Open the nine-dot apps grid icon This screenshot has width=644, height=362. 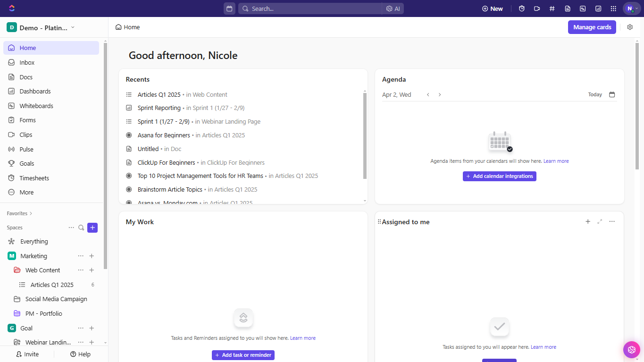coord(613,8)
